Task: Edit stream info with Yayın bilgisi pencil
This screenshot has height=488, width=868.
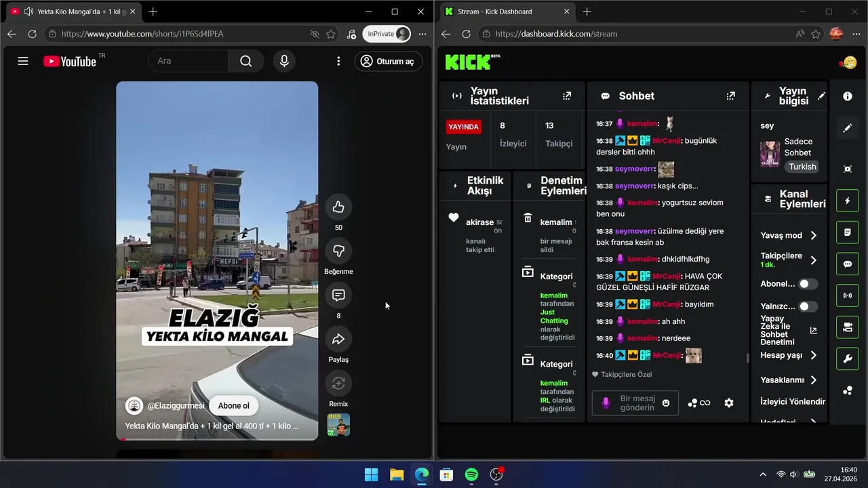Action: [821, 96]
